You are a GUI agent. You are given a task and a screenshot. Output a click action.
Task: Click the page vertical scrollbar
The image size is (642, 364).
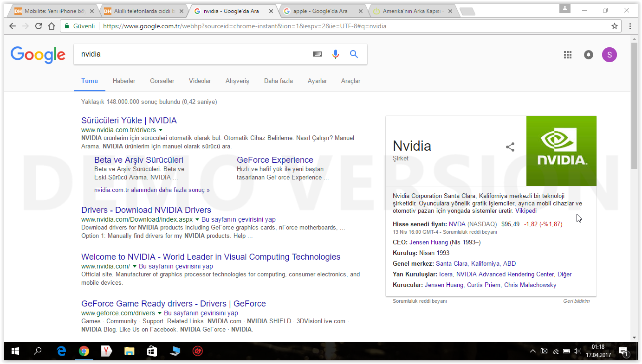pyautogui.click(x=634, y=139)
